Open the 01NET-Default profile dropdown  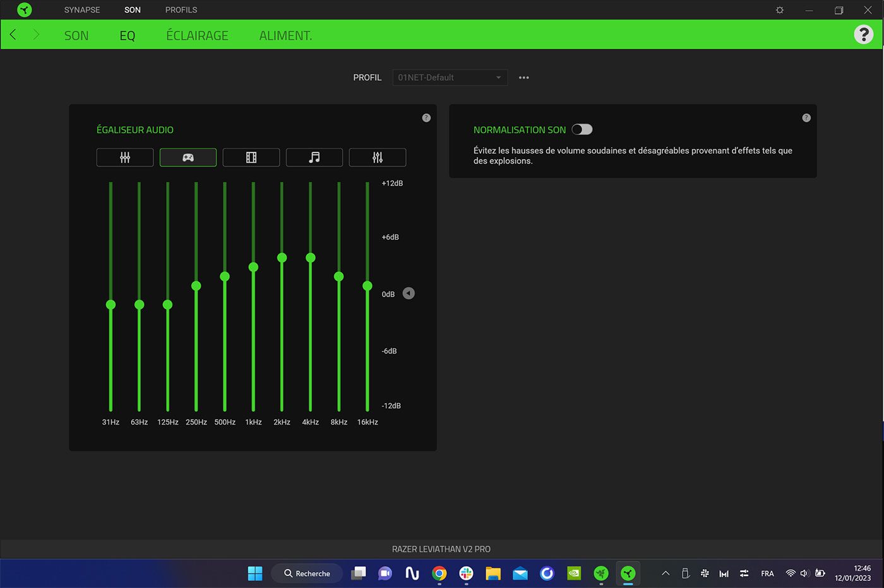pos(450,78)
